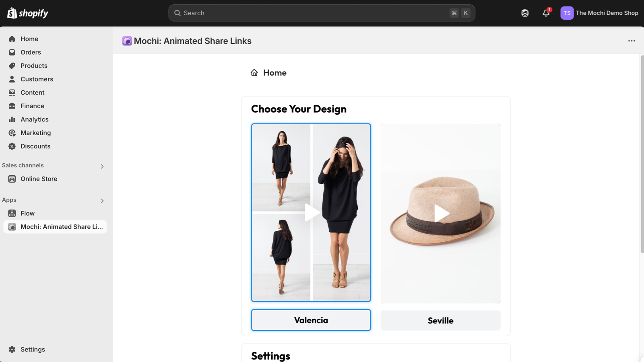The height and width of the screenshot is (362, 644).
Task: Open The Mochi Demo Shop account menu
Action: click(x=599, y=13)
